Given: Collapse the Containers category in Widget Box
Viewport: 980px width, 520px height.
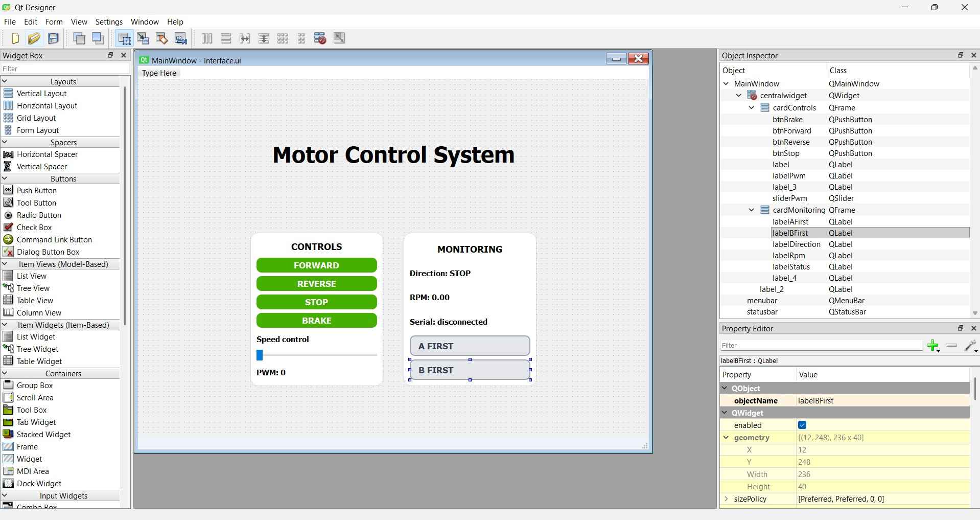Looking at the screenshot, I should coord(5,373).
